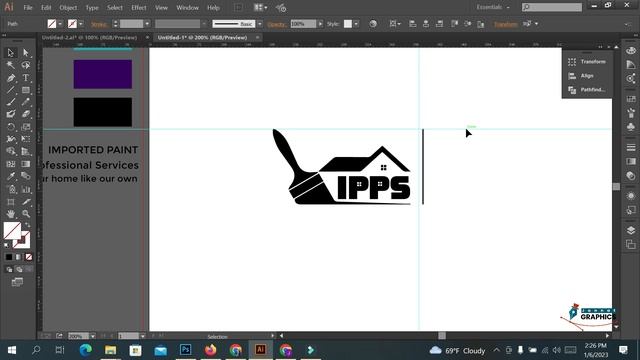Select the Paintbrush tool

pos(11,102)
